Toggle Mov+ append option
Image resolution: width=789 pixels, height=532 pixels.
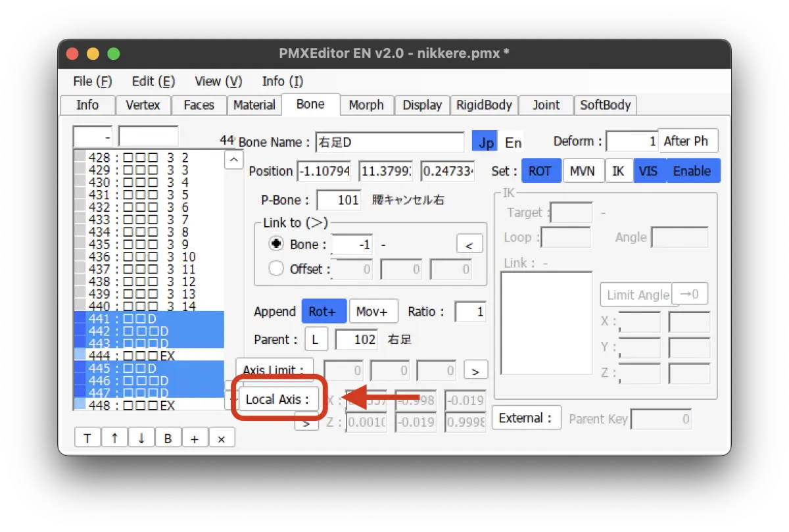tap(373, 311)
